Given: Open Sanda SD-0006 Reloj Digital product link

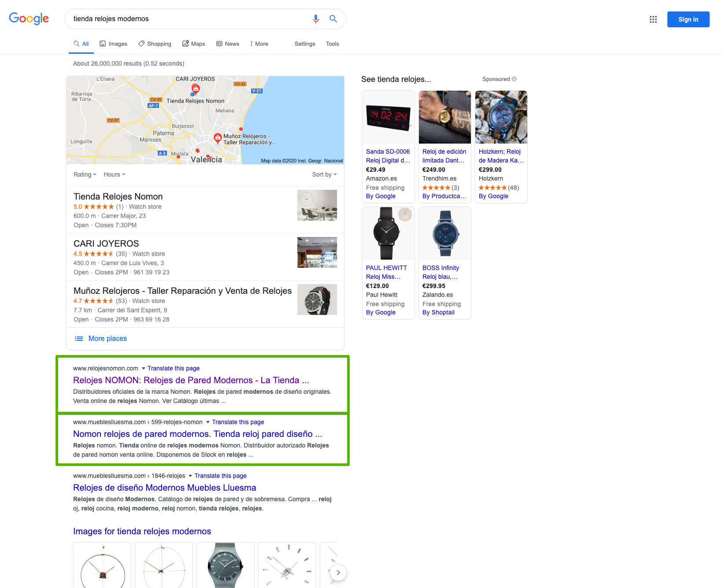Looking at the screenshot, I should [x=388, y=156].
